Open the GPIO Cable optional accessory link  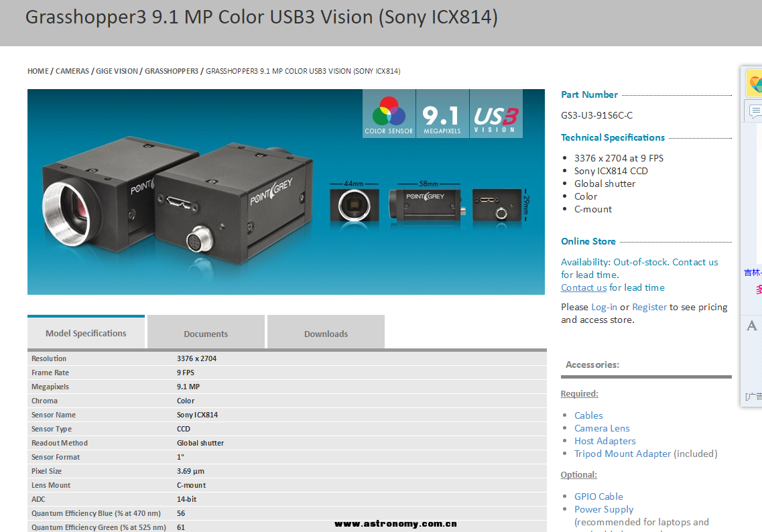point(598,496)
